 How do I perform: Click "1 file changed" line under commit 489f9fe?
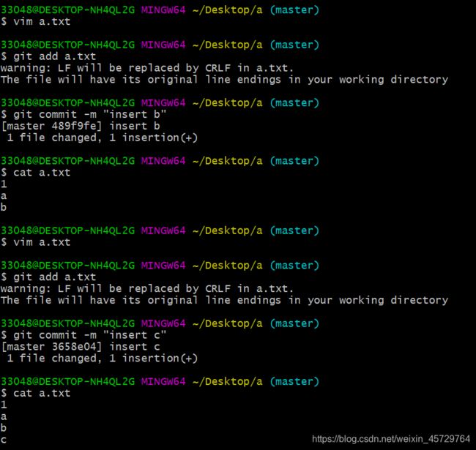pyautogui.click(x=102, y=138)
